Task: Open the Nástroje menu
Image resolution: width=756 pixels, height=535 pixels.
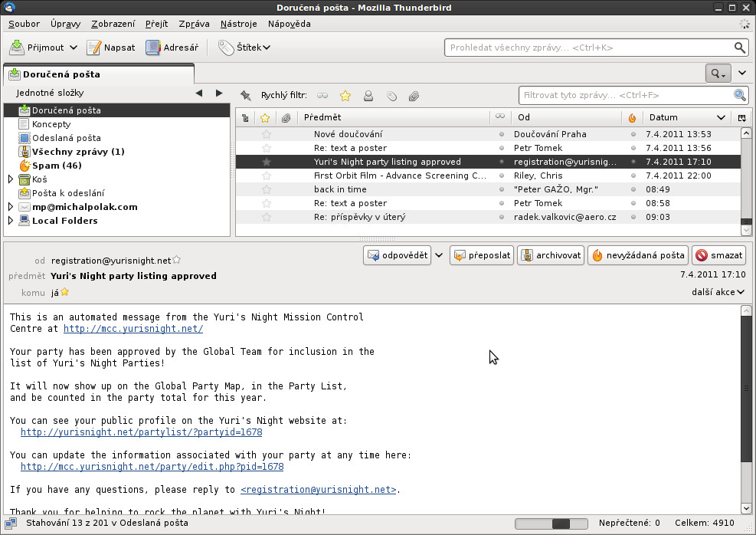Action: tap(238, 24)
